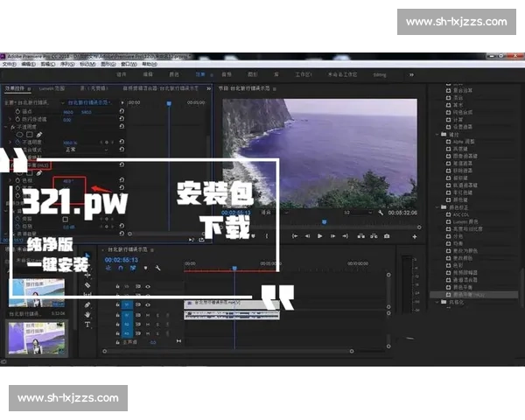This screenshot has width=525, height=420.
Task: Go to Out point in Program Monitor
Action: click(346, 236)
